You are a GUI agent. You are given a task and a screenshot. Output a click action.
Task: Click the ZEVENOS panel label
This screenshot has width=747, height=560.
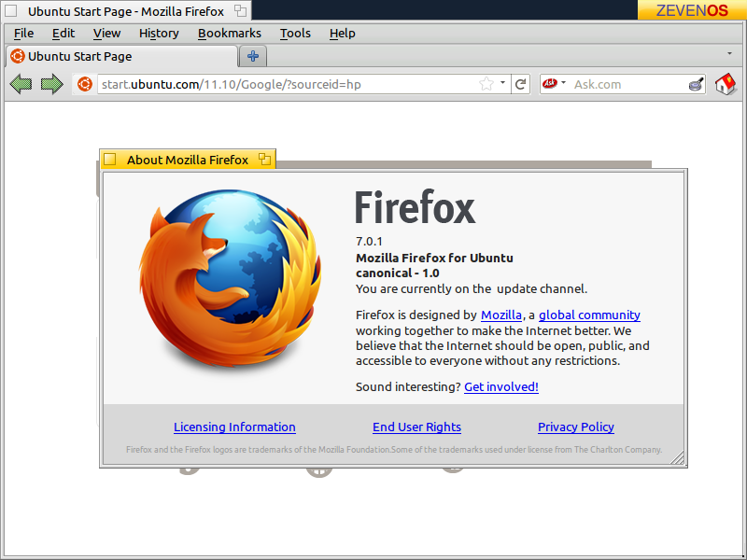point(692,10)
